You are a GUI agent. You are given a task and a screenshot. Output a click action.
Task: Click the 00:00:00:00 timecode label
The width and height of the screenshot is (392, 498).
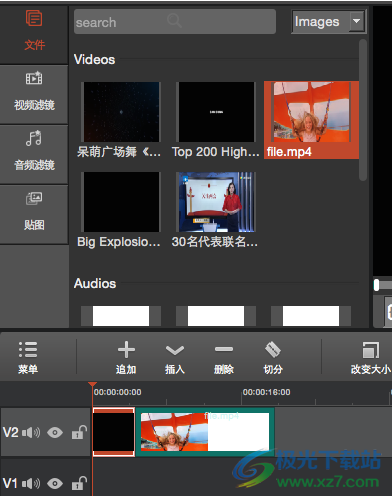point(117,392)
